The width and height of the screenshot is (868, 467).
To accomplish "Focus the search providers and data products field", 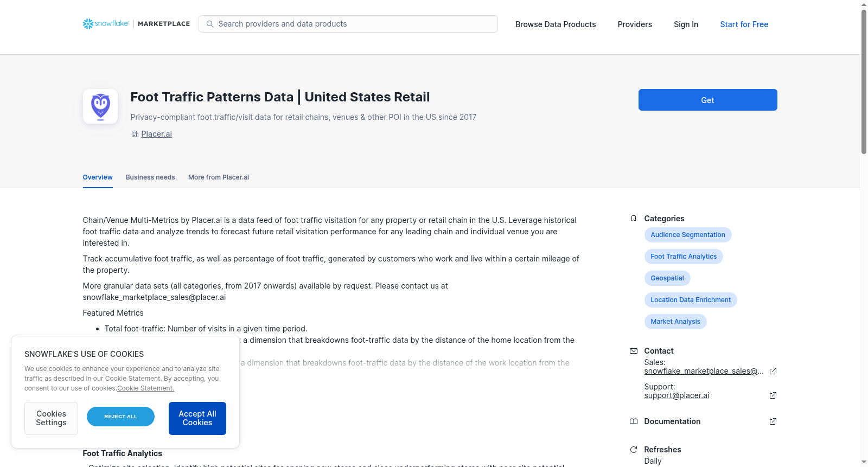I will [x=348, y=24].
